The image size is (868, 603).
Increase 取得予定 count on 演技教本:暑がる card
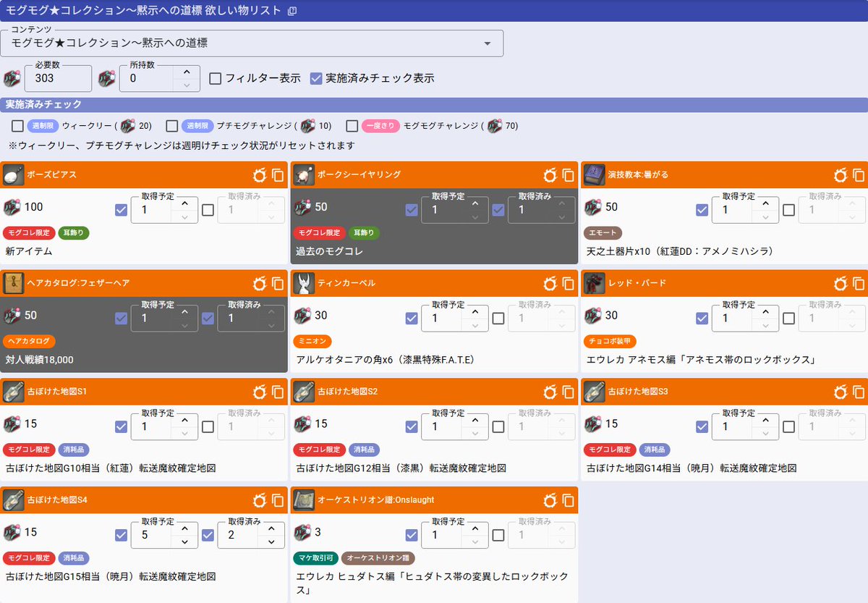click(765, 203)
